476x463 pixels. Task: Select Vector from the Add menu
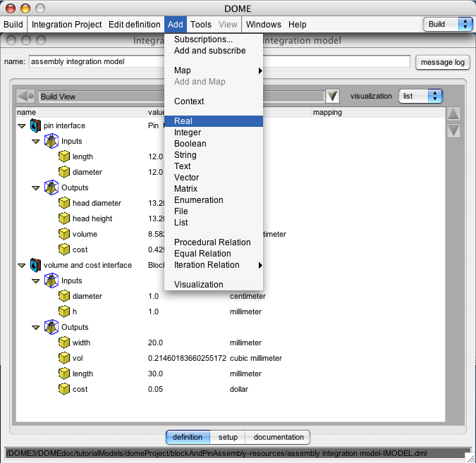pos(214,178)
